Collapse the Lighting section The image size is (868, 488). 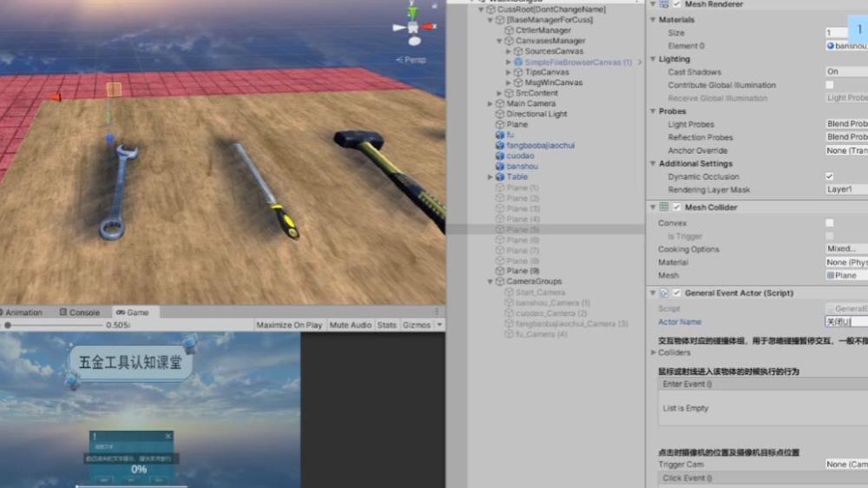tap(654, 59)
